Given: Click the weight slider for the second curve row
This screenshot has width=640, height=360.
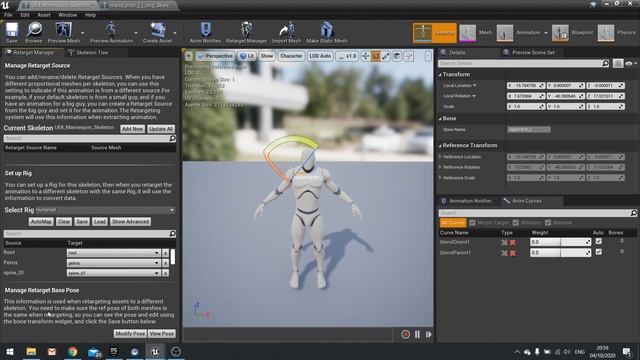Looking at the screenshot, I should [560, 253].
